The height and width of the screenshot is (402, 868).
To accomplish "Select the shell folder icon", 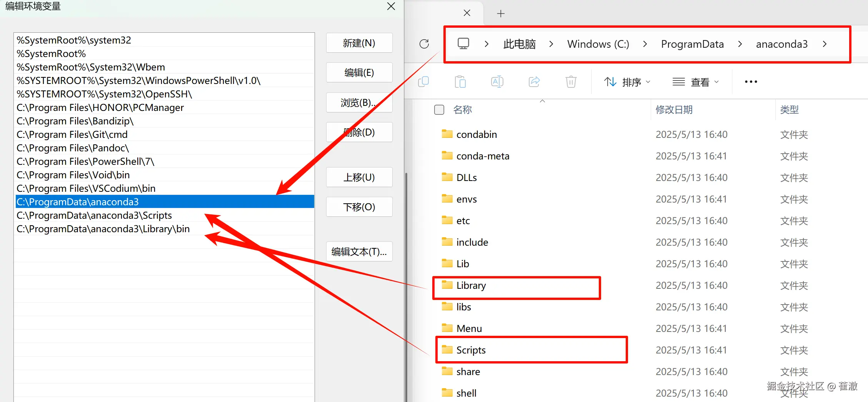I will pyautogui.click(x=447, y=393).
